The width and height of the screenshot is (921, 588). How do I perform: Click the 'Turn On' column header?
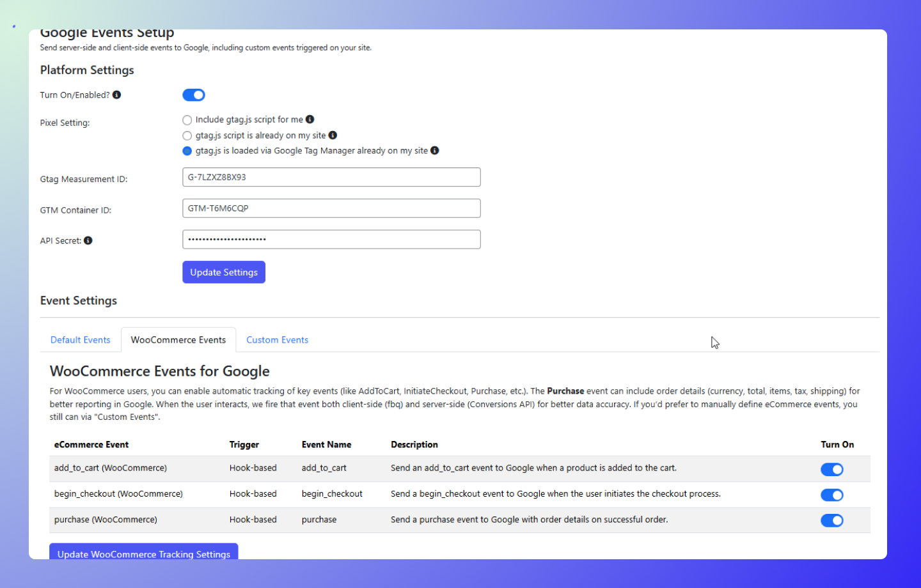(837, 444)
